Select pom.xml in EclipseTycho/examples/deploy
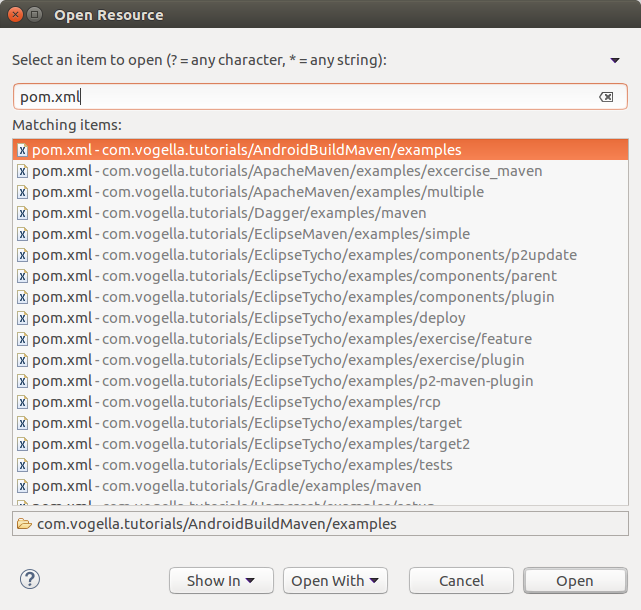The image size is (641, 610). point(320,318)
